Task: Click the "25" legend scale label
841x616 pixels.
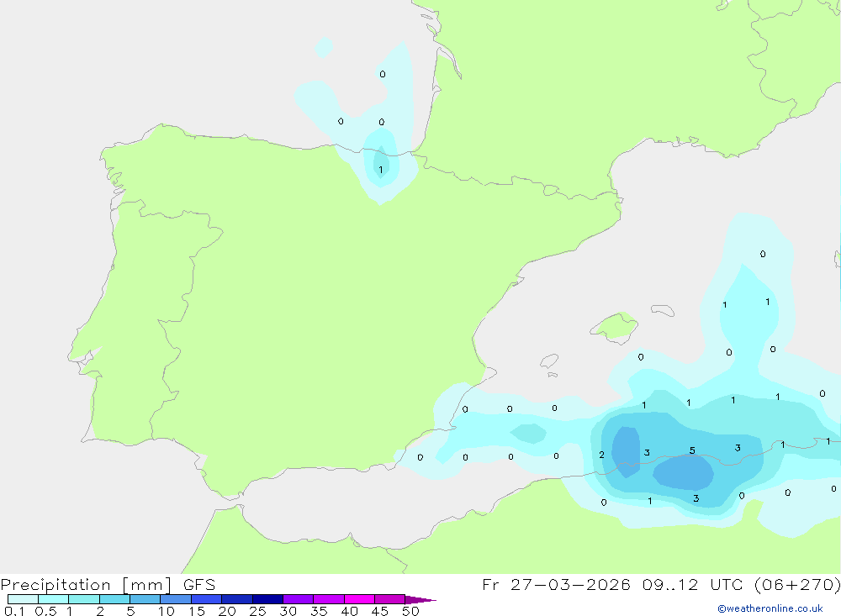Action: (257, 611)
